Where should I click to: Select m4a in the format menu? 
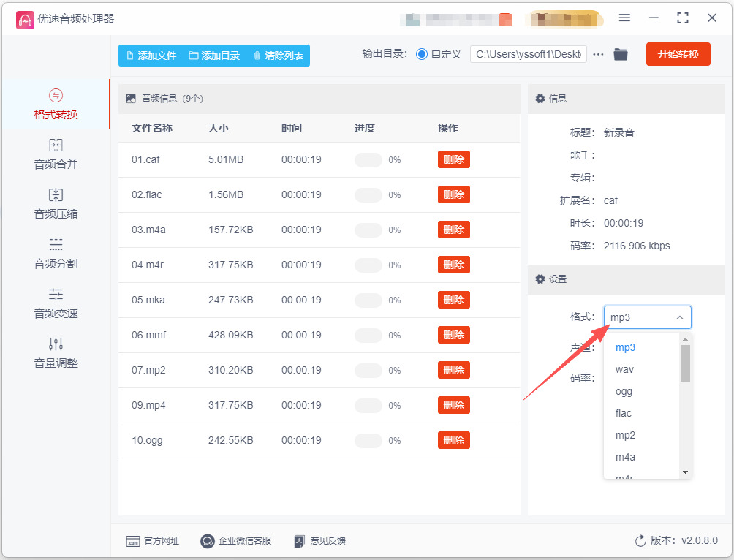click(625, 457)
